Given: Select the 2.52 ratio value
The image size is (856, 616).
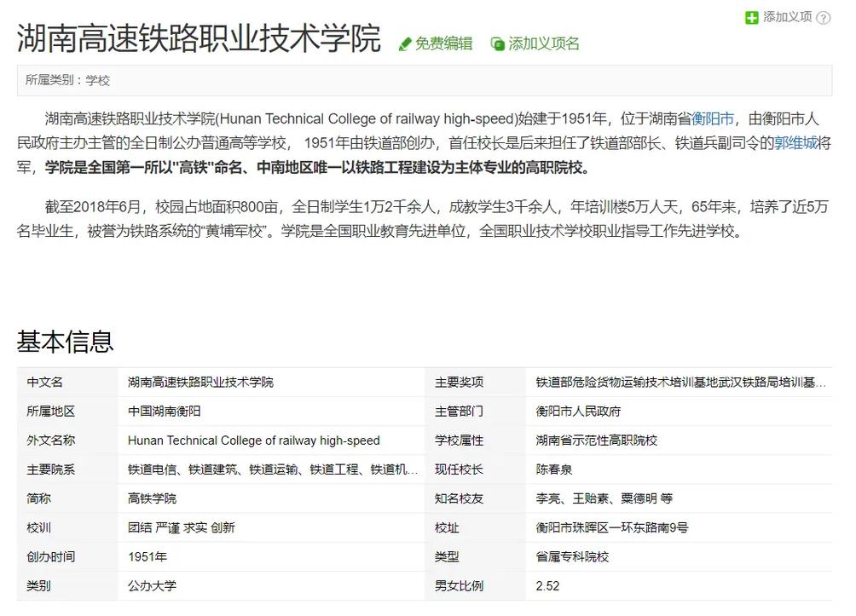Looking at the screenshot, I should tap(547, 586).
